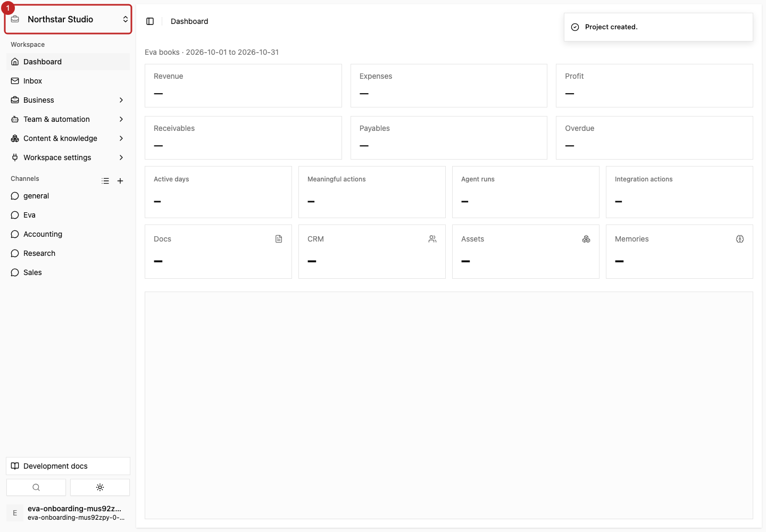
Task: Click the Business briefcase icon
Action: point(15,100)
